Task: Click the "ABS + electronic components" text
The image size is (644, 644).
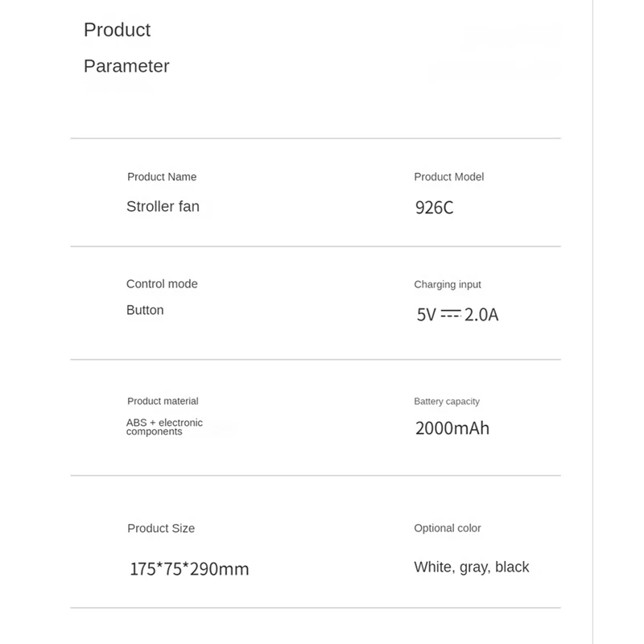Action: pyautogui.click(x=164, y=427)
